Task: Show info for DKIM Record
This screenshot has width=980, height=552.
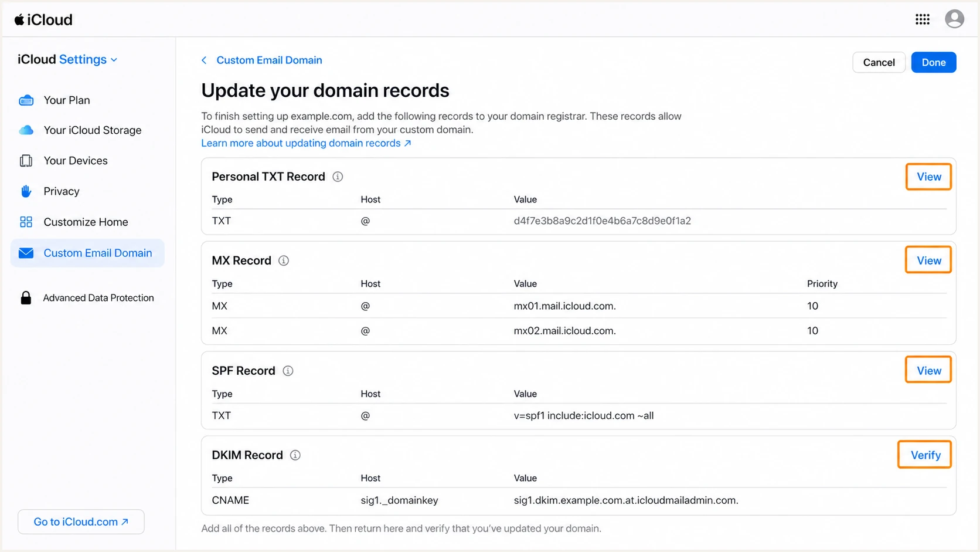Action: click(x=295, y=455)
